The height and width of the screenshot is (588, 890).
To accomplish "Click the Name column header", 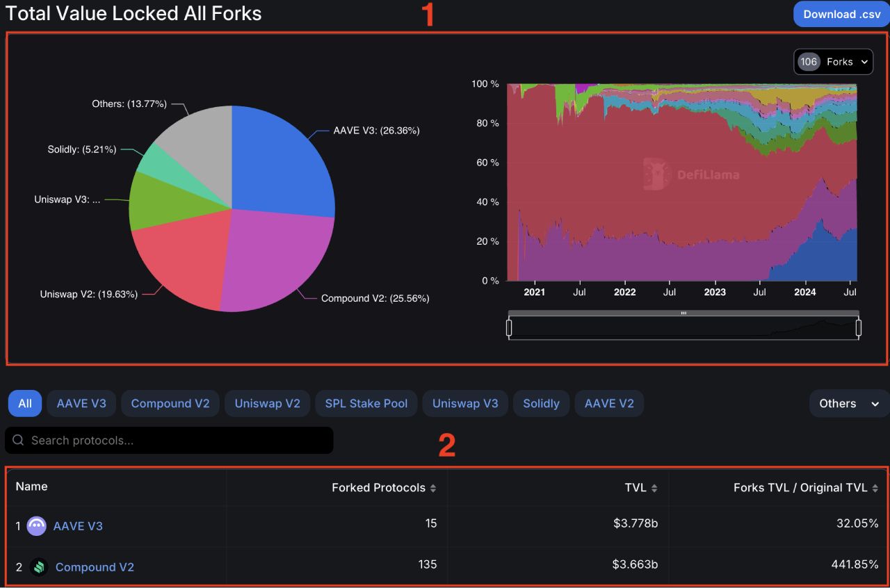I will [31, 487].
